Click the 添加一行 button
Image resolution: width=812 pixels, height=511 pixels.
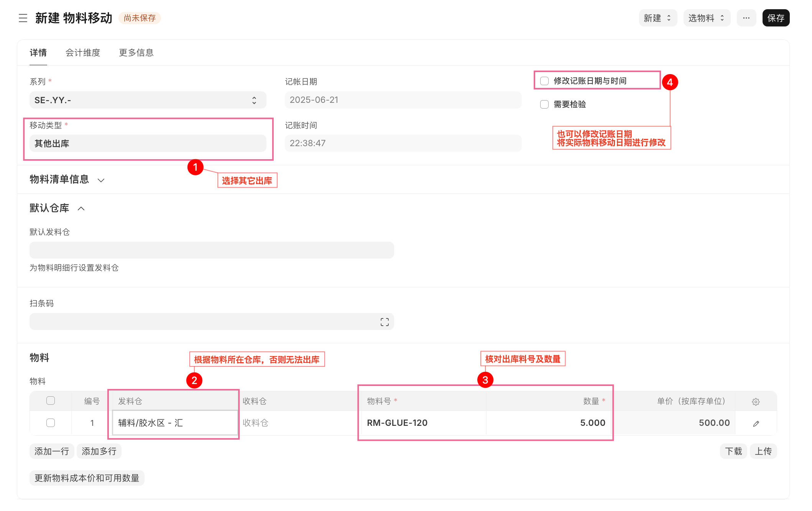[x=52, y=451]
